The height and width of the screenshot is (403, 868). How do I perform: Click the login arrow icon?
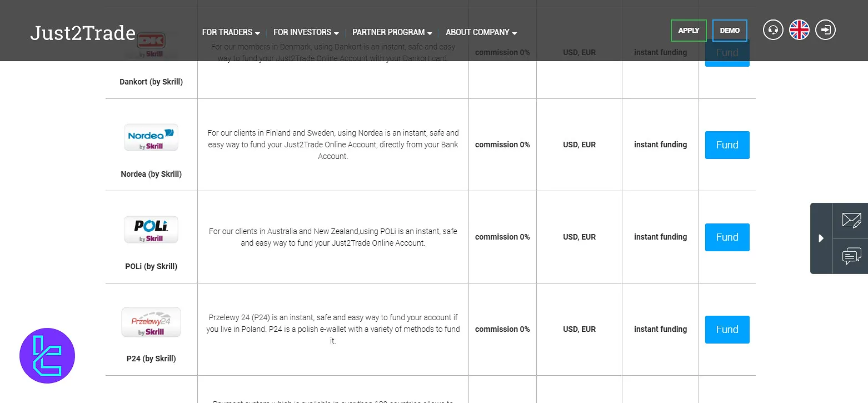tap(825, 30)
